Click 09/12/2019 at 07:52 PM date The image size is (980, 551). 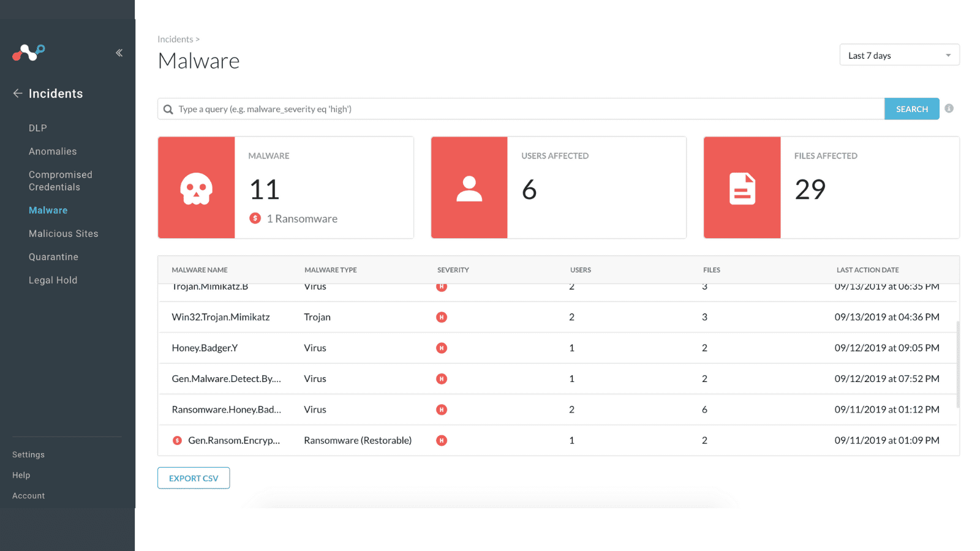coord(886,379)
